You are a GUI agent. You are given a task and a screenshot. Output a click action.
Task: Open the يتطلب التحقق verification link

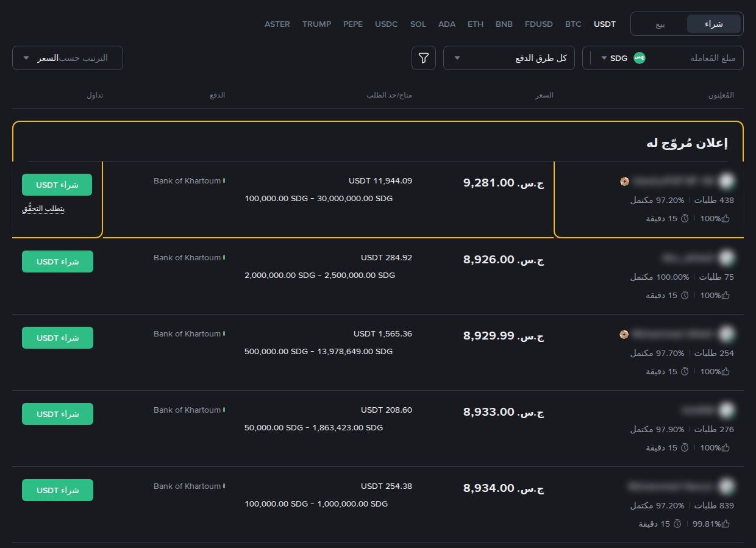[43, 208]
